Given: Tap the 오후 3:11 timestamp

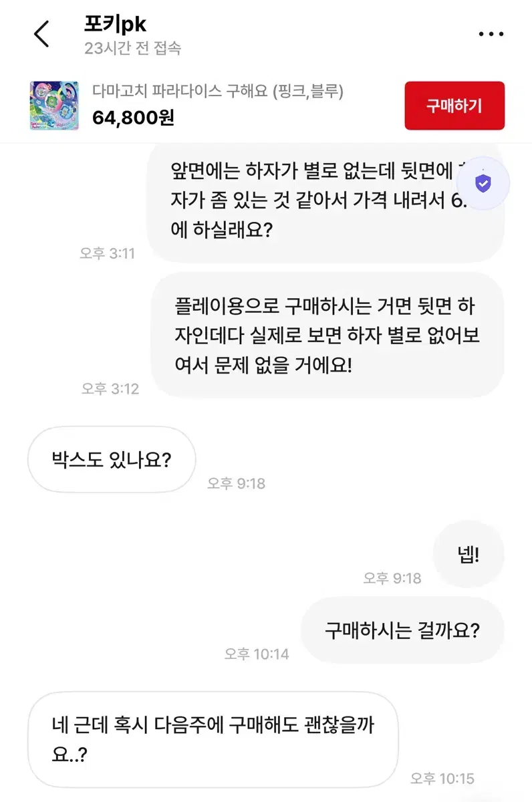Looking at the screenshot, I should [107, 253].
